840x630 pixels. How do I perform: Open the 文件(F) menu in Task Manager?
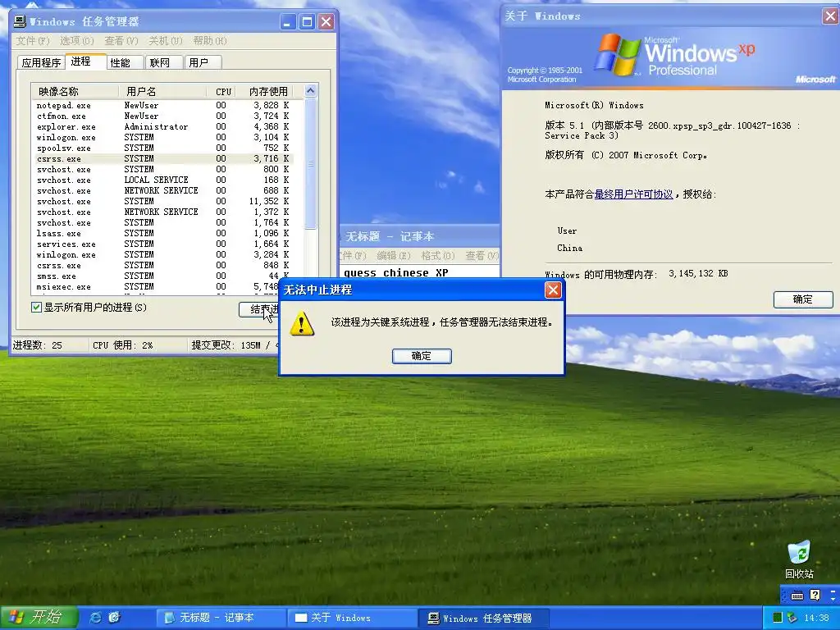click(x=32, y=41)
